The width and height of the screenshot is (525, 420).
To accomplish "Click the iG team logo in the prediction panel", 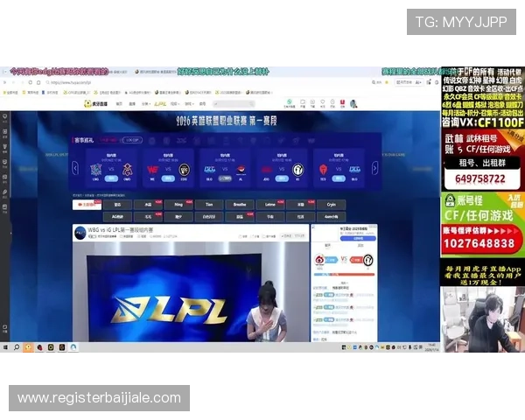I will (x=368, y=260).
